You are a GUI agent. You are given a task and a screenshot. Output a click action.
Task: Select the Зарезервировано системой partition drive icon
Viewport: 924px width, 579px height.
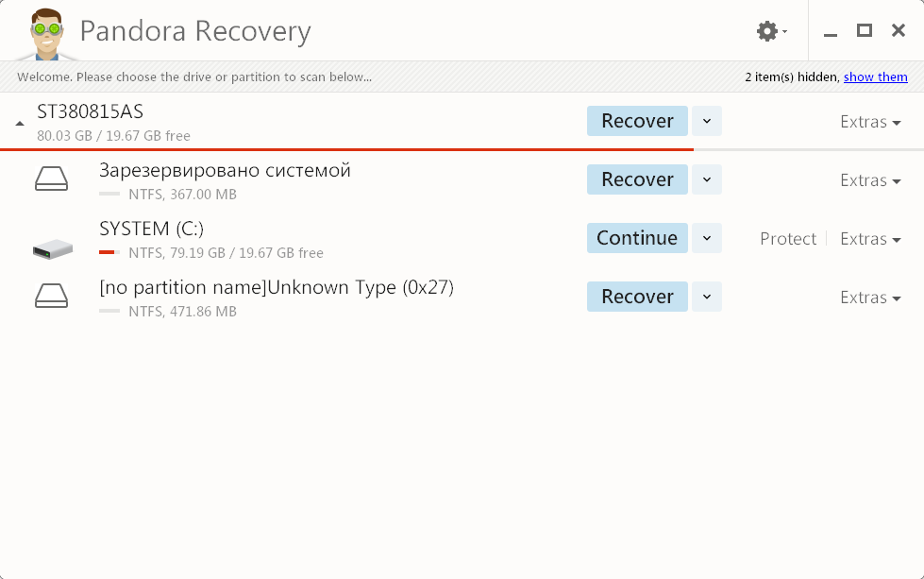(51, 179)
